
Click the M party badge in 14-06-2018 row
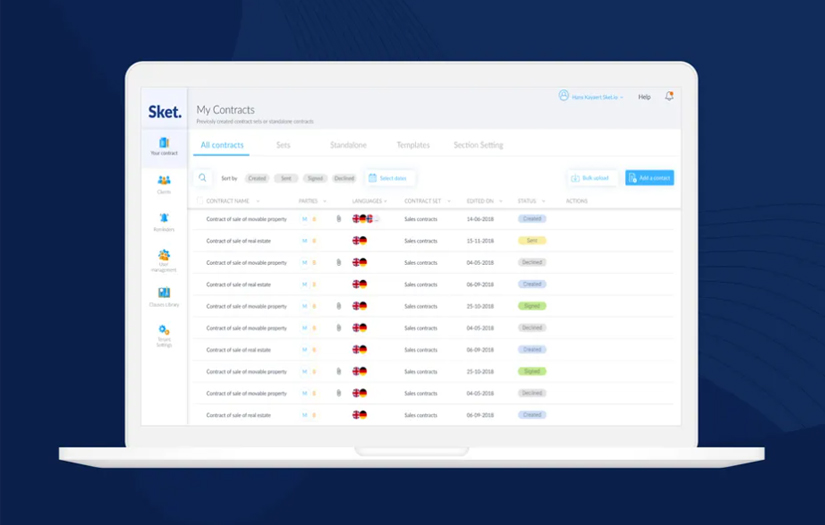(x=304, y=219)
